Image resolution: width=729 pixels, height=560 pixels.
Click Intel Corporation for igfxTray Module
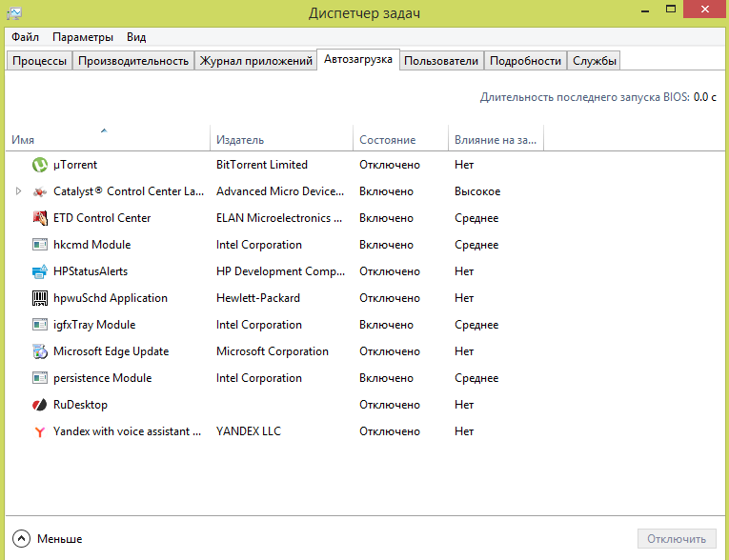259,325
